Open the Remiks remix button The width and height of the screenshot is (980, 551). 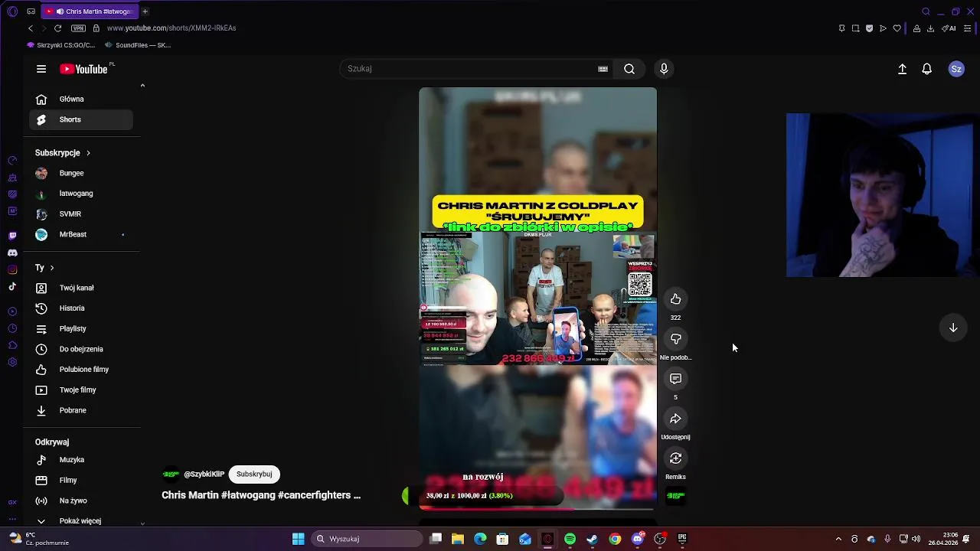click(x=675, y=458)
